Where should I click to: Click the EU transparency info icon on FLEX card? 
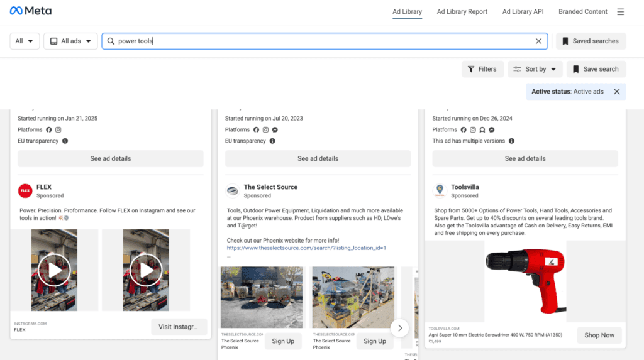[x=65, y=141]
